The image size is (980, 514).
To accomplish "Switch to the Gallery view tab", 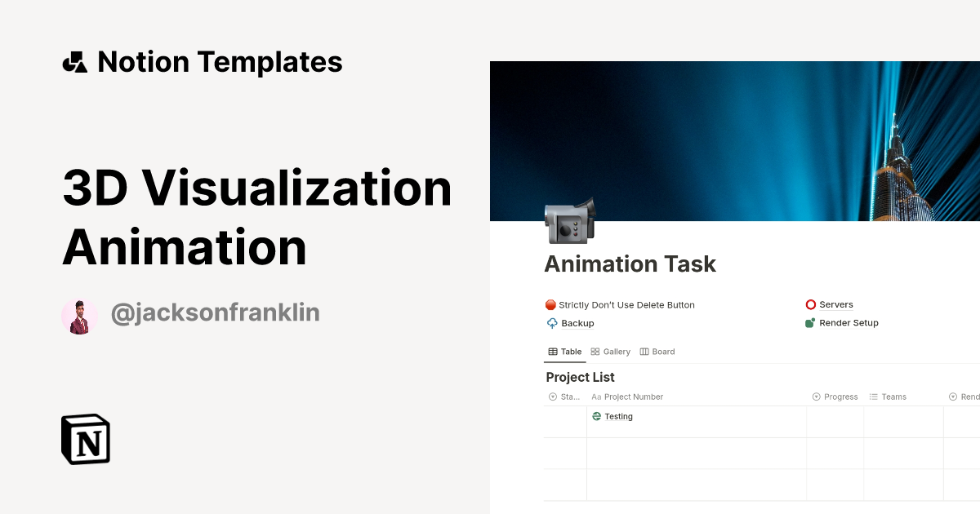I will point(610,351).
